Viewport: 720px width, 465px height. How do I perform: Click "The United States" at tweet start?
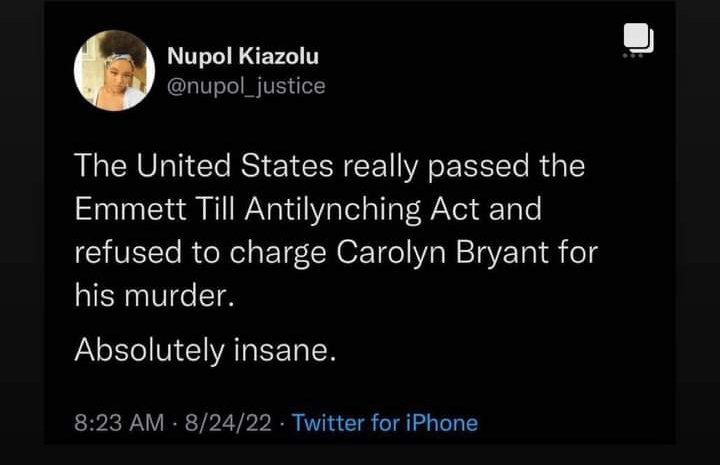183,167
